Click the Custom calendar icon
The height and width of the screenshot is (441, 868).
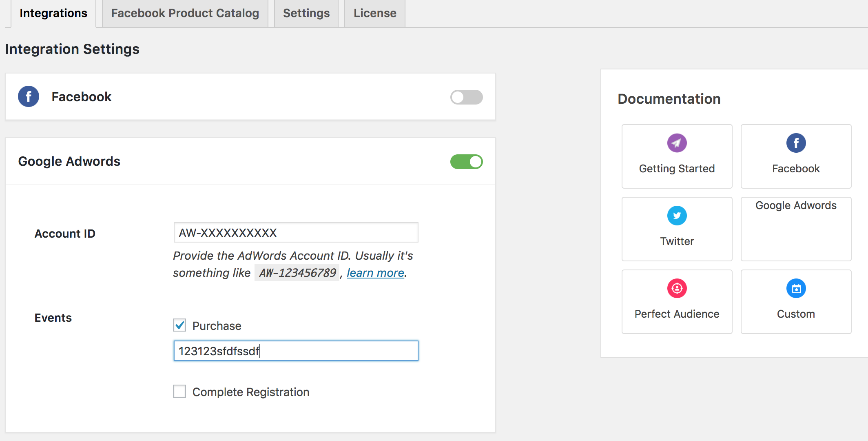[796, 288]
